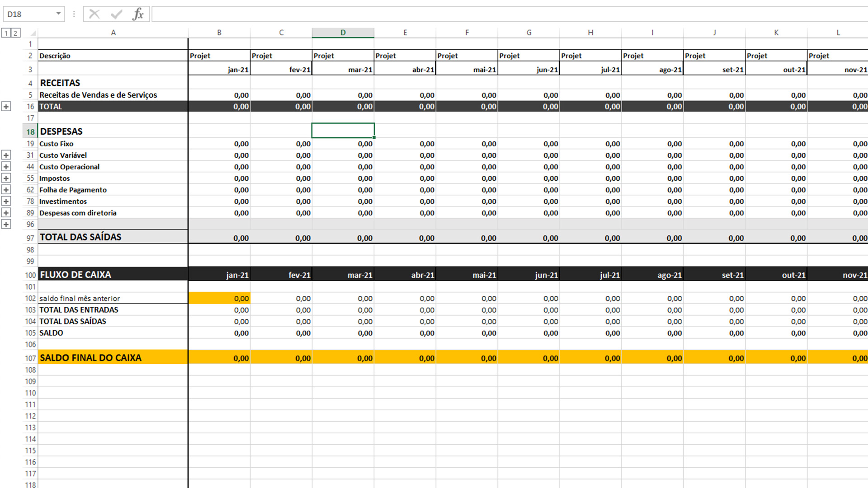
Task: Expand the group beside row 96
Action: pos(6,225)
